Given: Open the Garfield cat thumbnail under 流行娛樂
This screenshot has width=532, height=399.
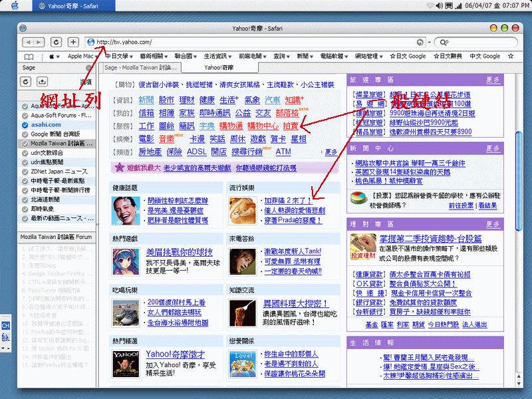Looking at the screenshot, I should [x=242, y=211].
